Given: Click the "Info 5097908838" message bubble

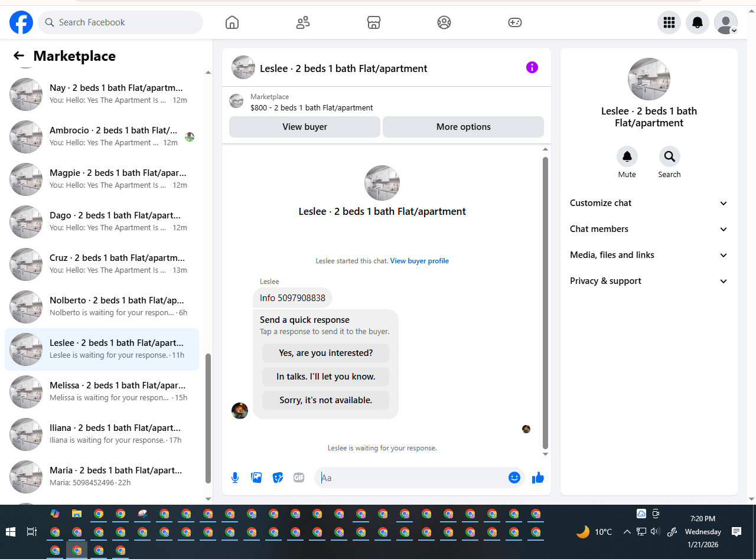Looking at the screenshot, I should click(292, 298).
